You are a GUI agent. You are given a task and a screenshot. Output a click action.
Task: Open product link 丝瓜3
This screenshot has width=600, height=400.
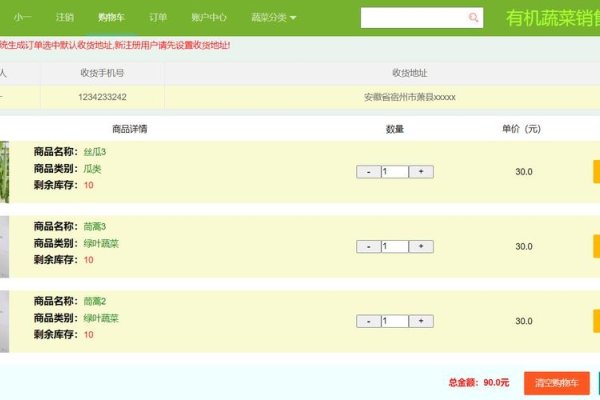(95, 152)
